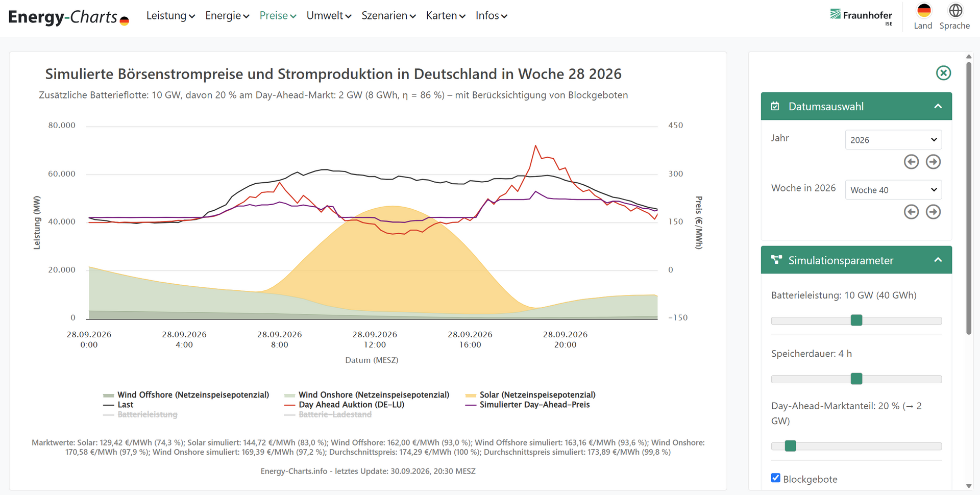Click the chart title text
This screenshot has height=495, width=980.
pos(333,74)
